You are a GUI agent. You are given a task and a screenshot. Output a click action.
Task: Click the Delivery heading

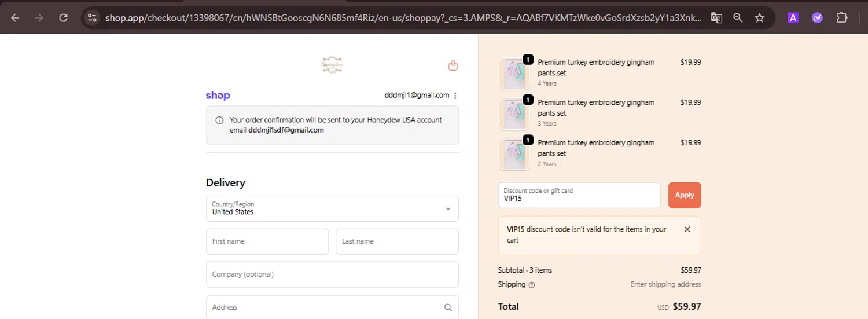[x=226, y=182]
